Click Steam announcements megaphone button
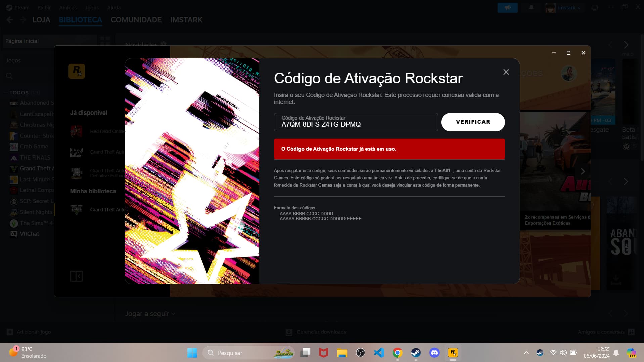This screenshot has height=362, width=644. (x=507, y=8)
